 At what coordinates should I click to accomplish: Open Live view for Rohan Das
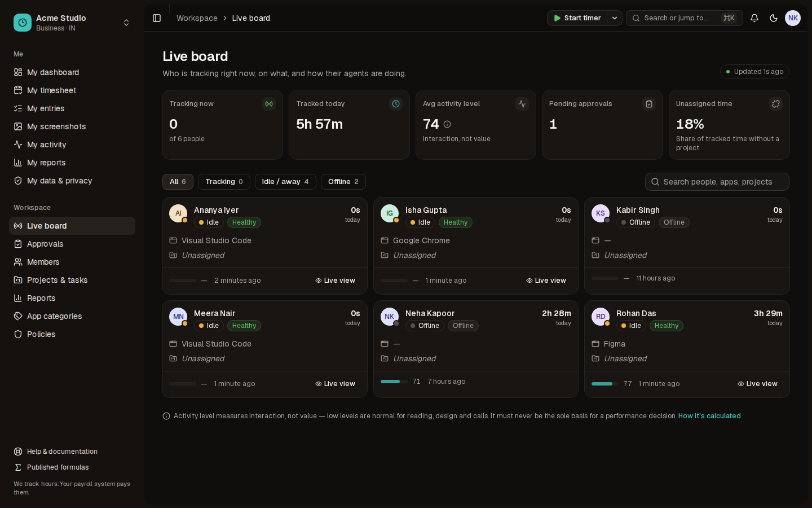tap(757, 384)
